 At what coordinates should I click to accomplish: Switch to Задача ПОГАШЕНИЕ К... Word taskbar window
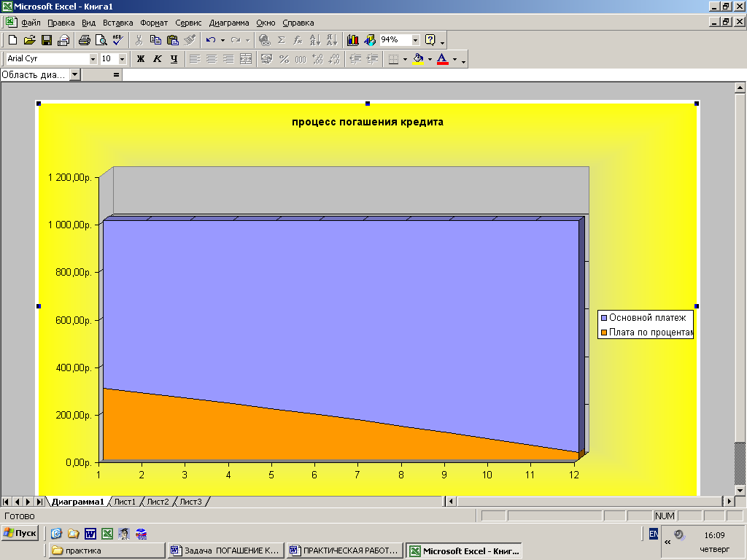[226, 551]
